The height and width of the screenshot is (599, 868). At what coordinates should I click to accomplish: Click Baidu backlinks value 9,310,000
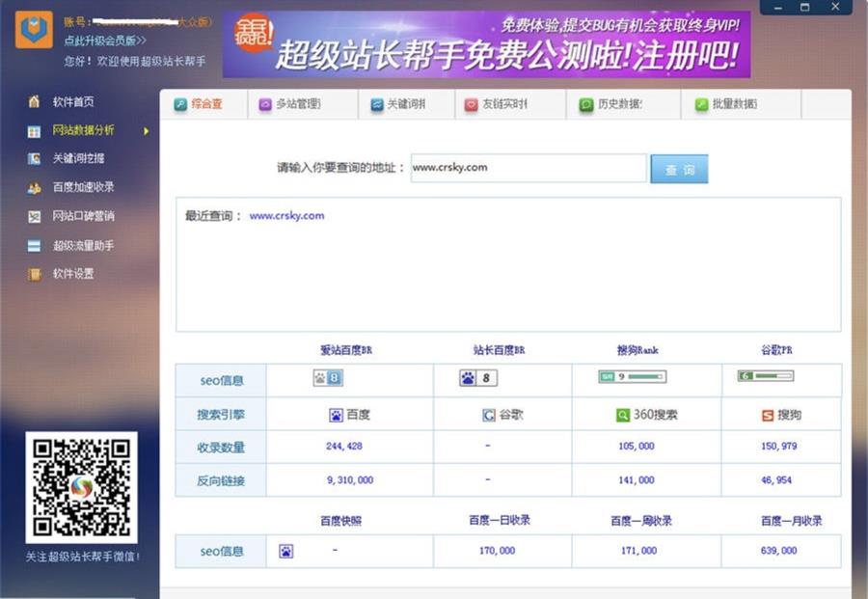point(350,480)
